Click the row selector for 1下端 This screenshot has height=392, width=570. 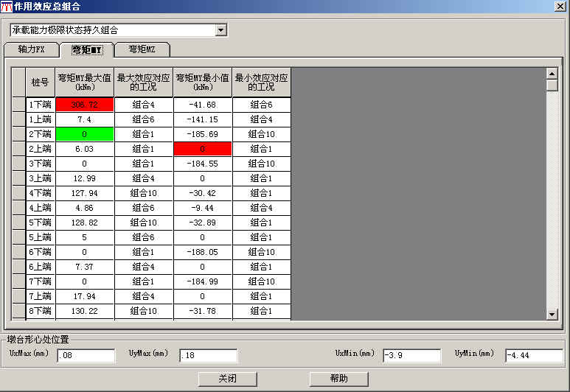click(19, 105)
